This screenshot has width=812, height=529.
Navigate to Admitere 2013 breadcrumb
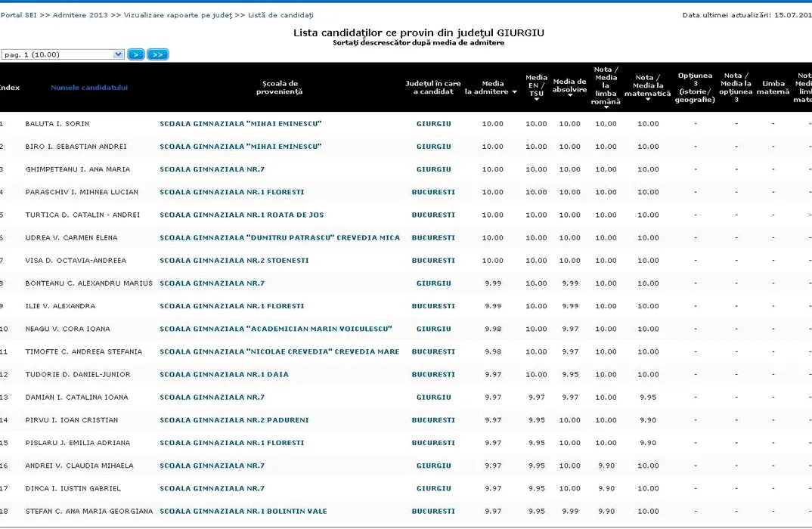point(80,15)
